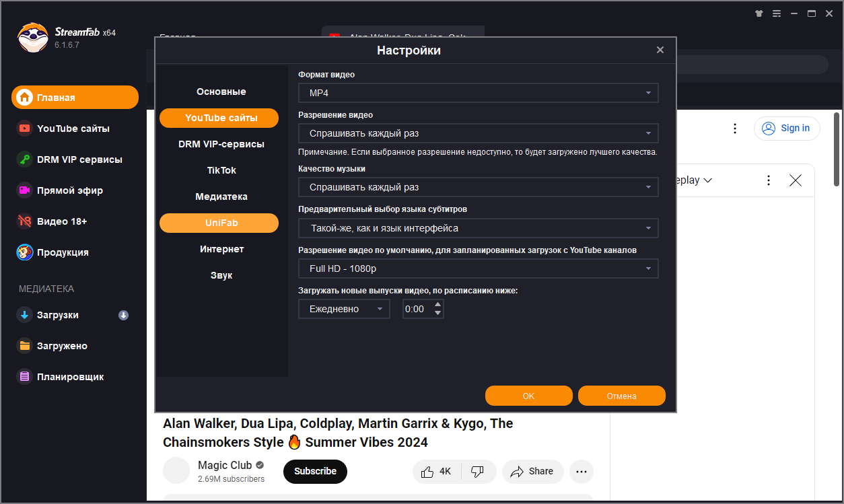
Task: Switch to the Основные settings tab
Action: click(x=221, y=92)
